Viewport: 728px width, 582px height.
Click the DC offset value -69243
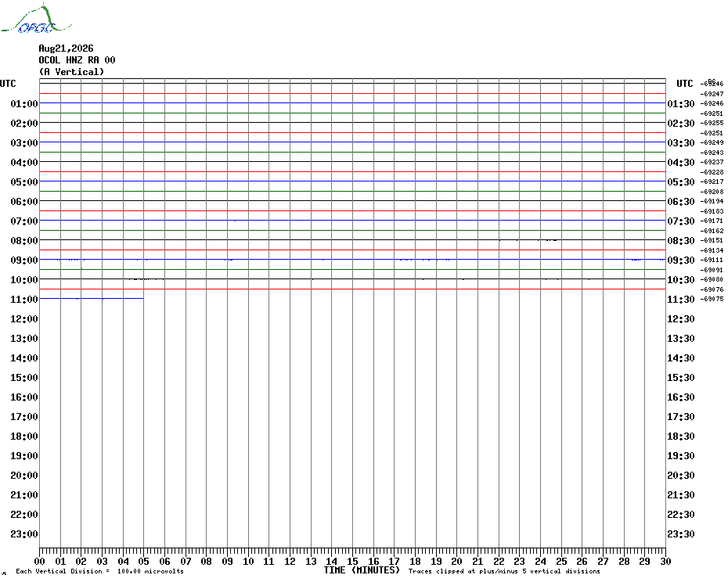pos(712,153)
